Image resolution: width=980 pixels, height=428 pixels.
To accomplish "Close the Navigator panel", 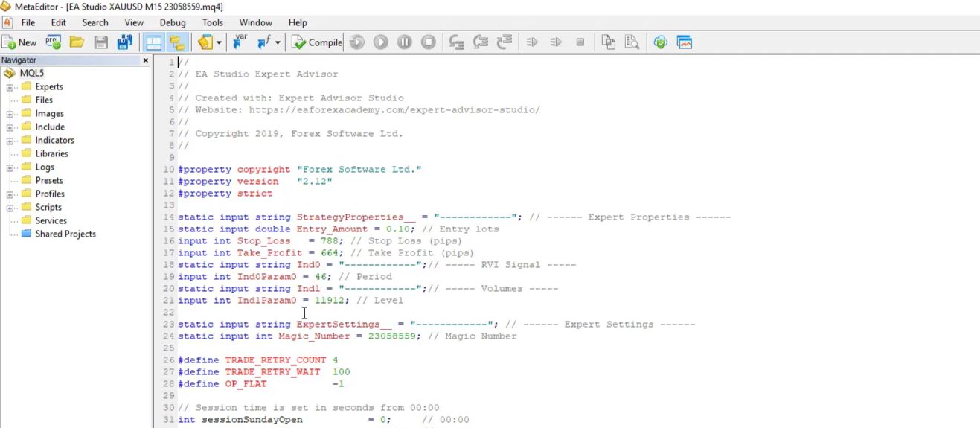I will pyautogui.click(x=145, y=60).
